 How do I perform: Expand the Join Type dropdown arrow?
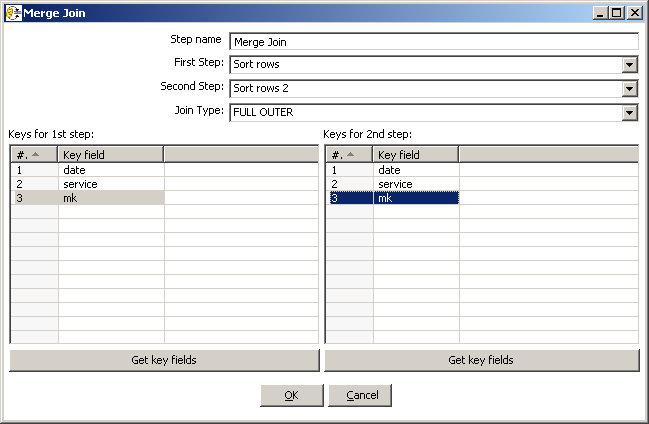point(630,113)
